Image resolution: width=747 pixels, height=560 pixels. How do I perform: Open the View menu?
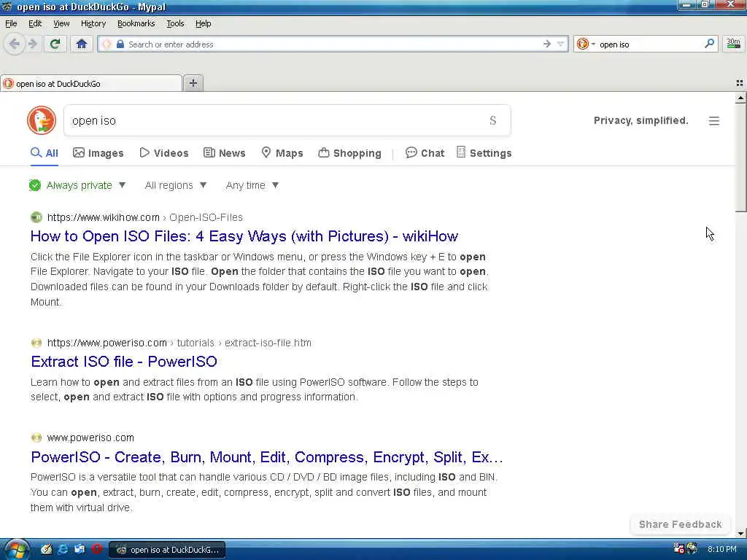61,23
